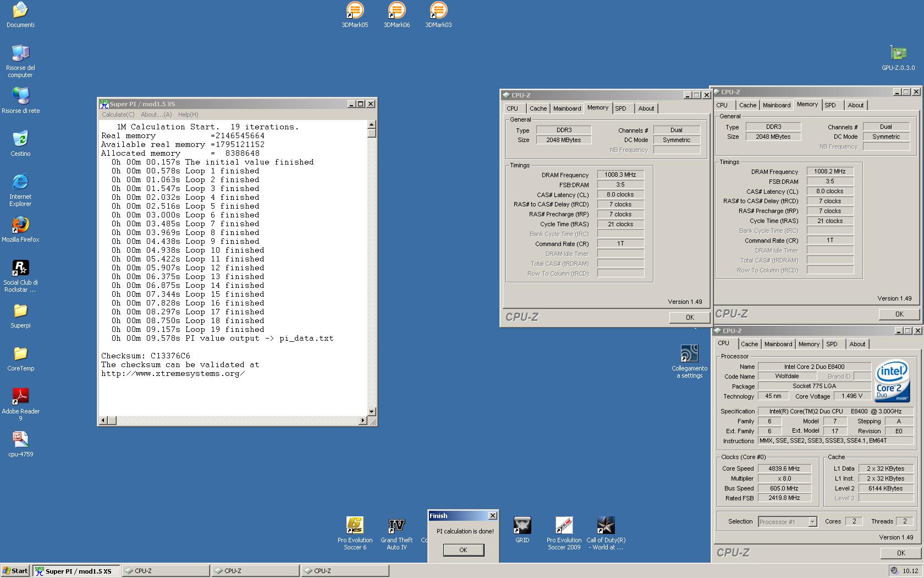Click Super PI vertical scrollbar up arrow

(372, 124)
